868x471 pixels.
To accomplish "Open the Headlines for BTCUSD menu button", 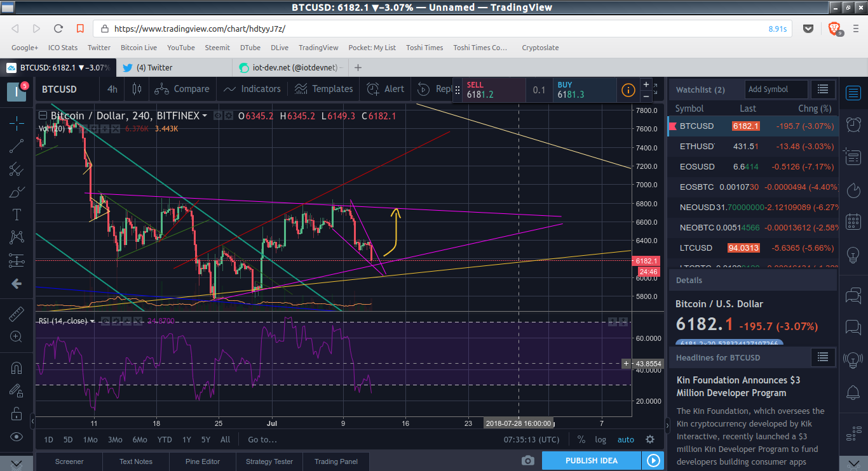I will (823, 357).
